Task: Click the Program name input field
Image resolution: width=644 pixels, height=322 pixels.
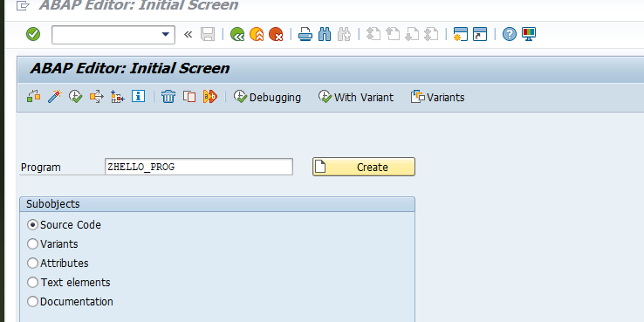Action: tap(199, 167)
